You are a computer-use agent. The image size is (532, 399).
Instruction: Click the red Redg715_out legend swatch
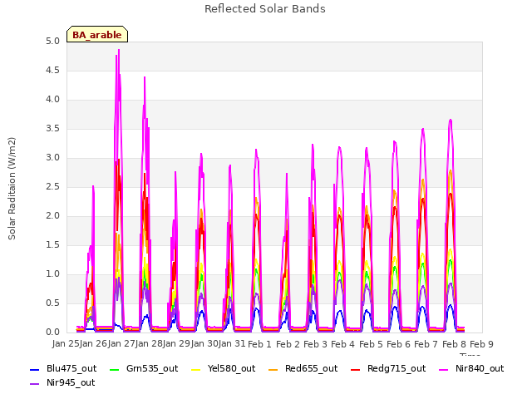coord(356,369)
